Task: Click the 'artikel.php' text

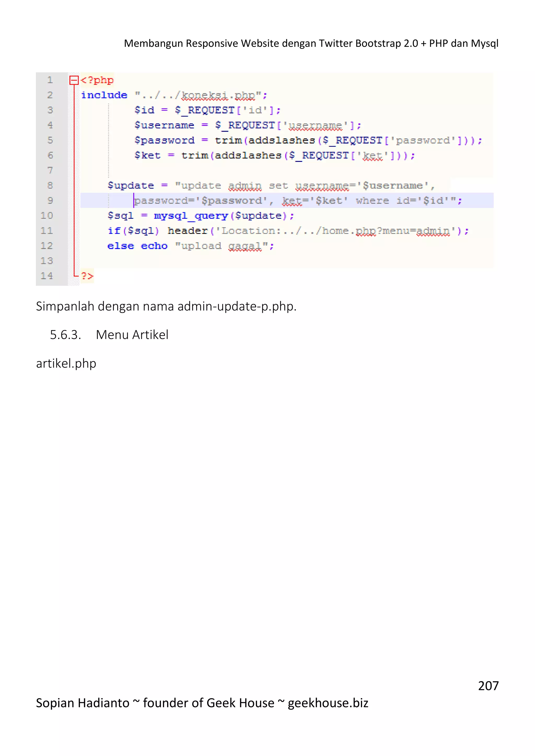Action: click(x=66, y=364)
